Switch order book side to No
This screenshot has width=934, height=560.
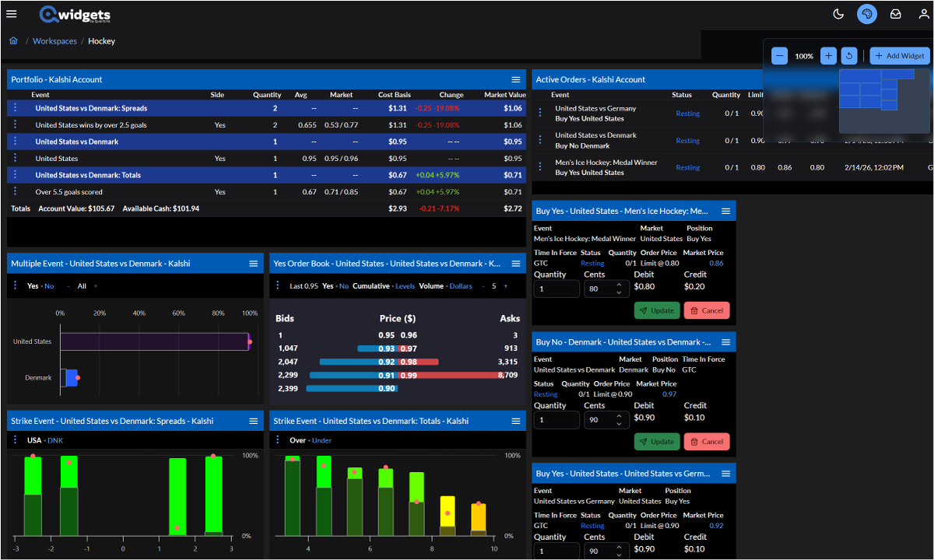point(344,286)
